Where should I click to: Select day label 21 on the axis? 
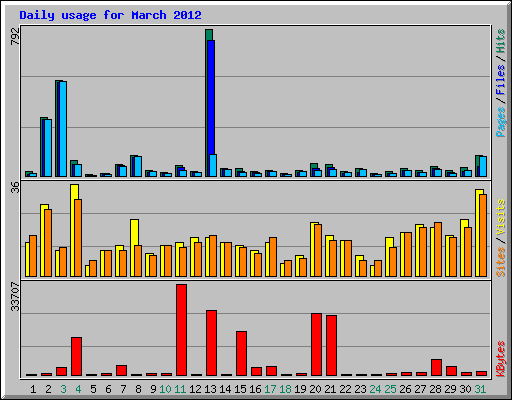pos(330,389)
